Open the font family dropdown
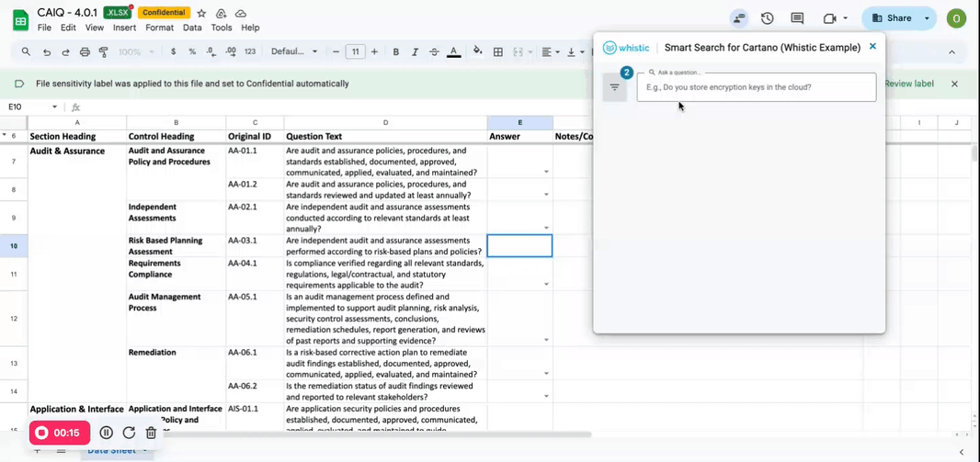 [x=294, y=51]
